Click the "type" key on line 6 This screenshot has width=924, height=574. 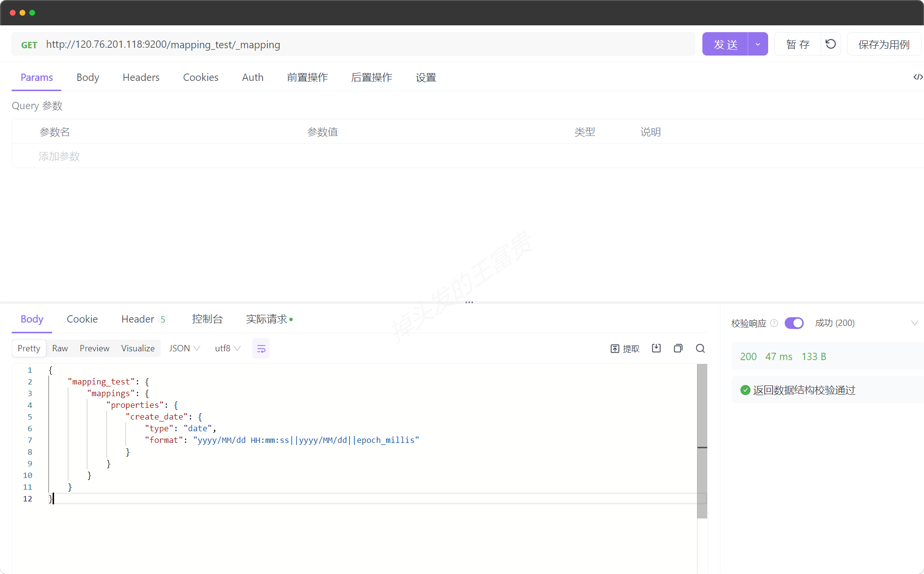159,428
